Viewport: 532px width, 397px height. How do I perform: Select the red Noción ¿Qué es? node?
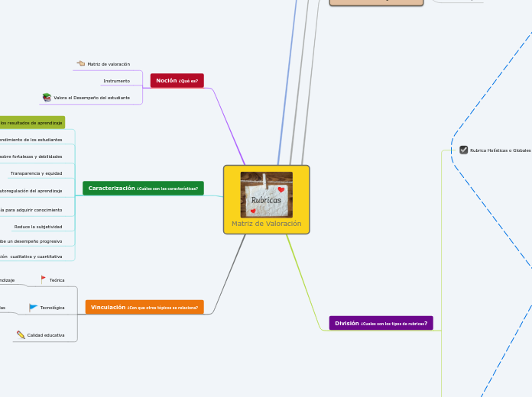click(x=177, y=81)
